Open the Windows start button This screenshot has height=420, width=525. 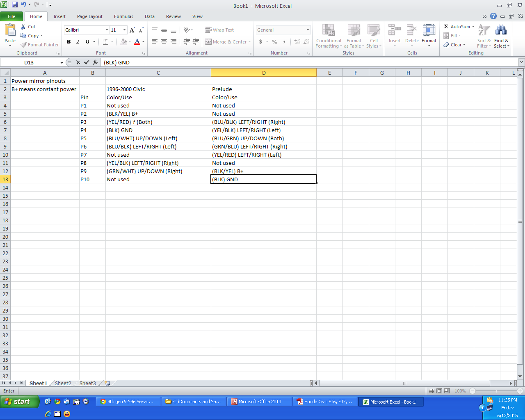click(x=19, y=402)
